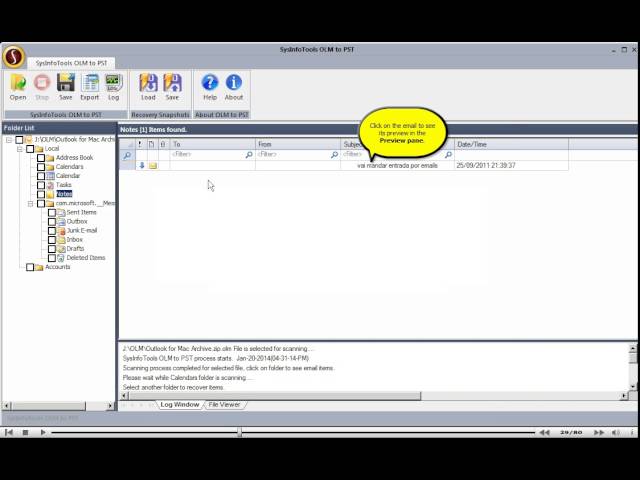
Task: Select the Drafts folder
Action: (75, 249)
